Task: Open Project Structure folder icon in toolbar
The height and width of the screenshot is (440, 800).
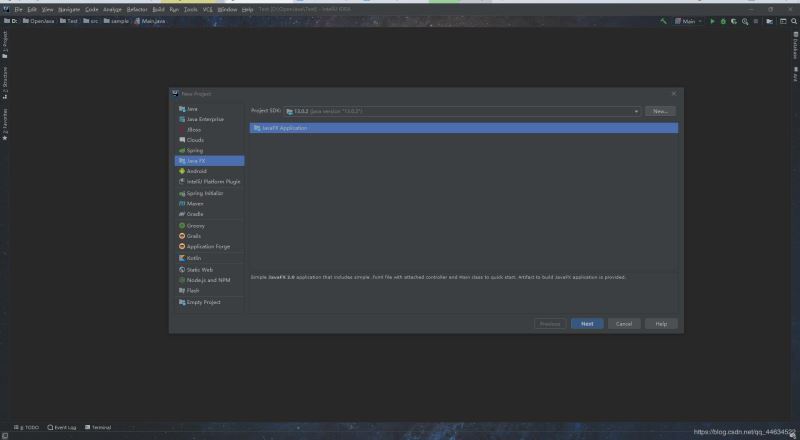Action: point(770,21)
